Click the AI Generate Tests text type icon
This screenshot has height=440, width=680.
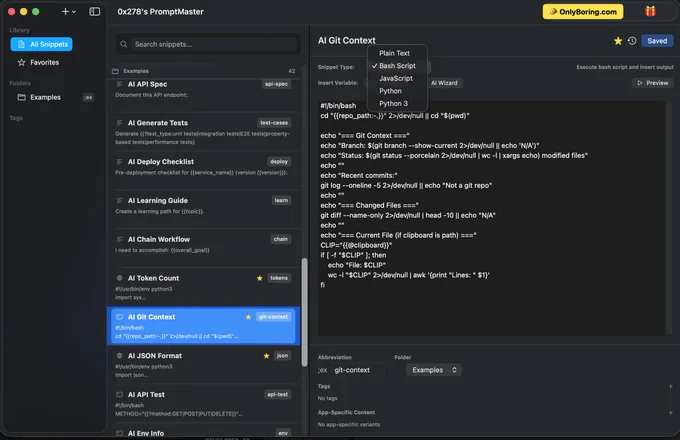click(119, 123)
